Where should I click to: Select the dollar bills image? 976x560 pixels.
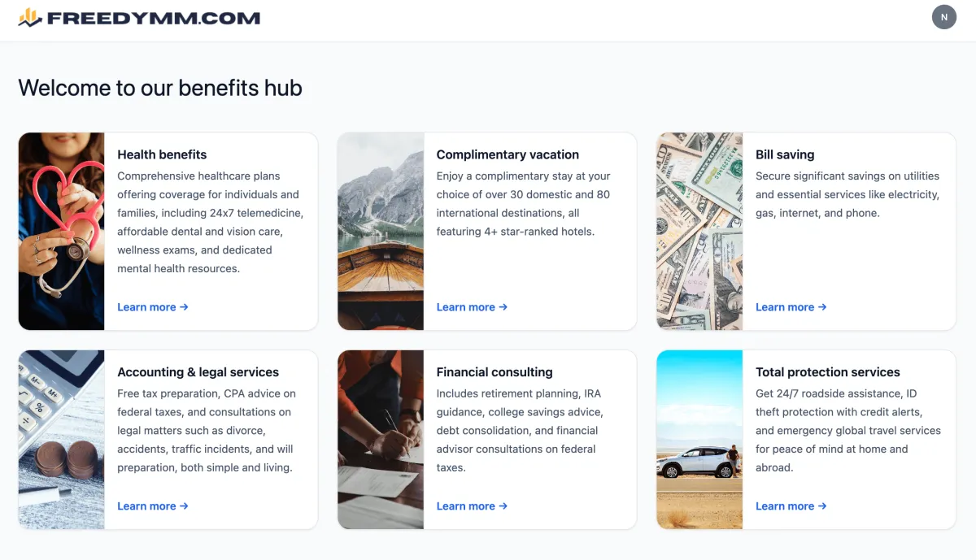coord(699,232)
